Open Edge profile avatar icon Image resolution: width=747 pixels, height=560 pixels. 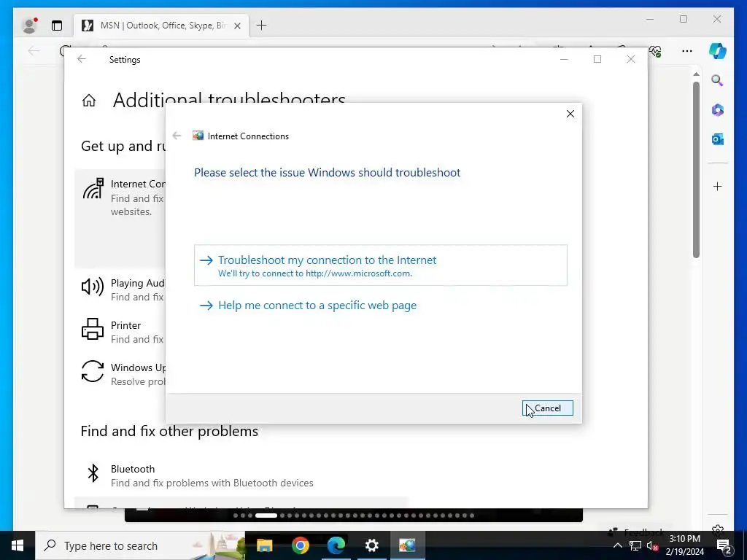tap(29, 26)
